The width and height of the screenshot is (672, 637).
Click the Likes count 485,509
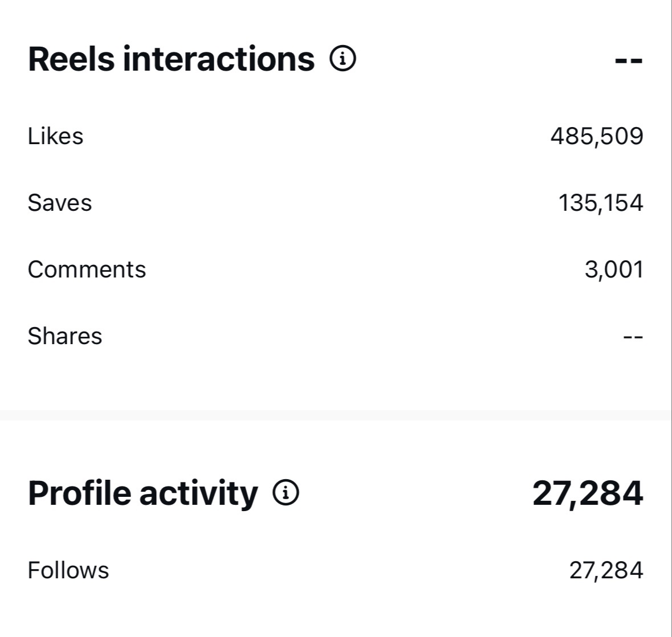(x=597, y=136)
